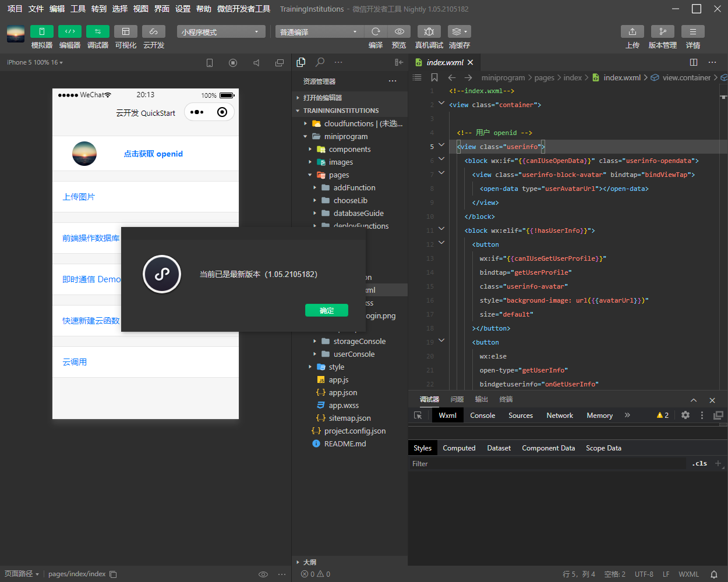The height and width of the screenshot is (582, 728).
Task: Click the 点击获取 openid link
Action: (153, 154)
